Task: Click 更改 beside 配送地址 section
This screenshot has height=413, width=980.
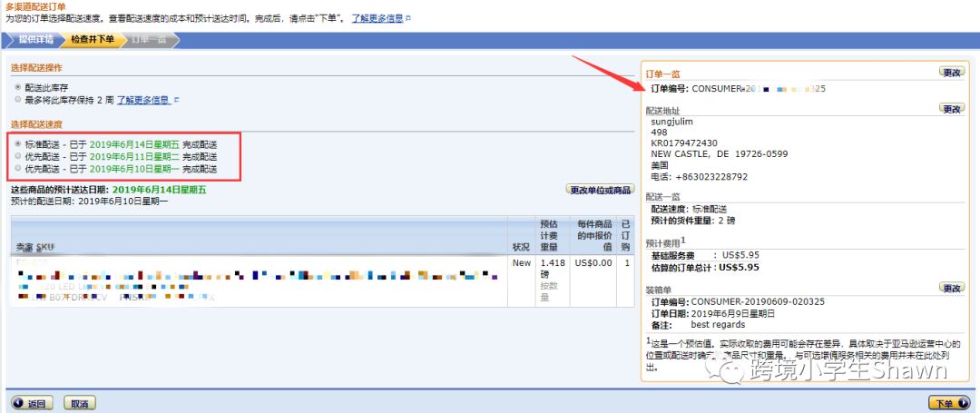Action: click(x=952, y=109)
